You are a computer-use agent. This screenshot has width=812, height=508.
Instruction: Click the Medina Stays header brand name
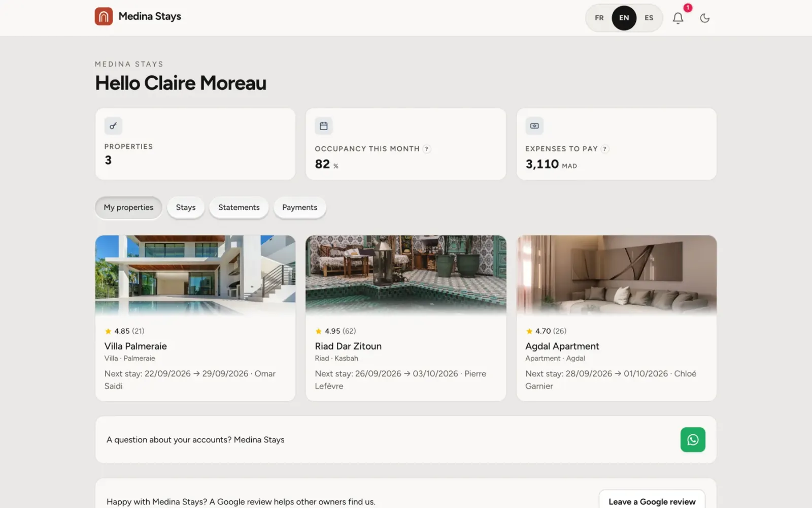[x=150, y=16]
